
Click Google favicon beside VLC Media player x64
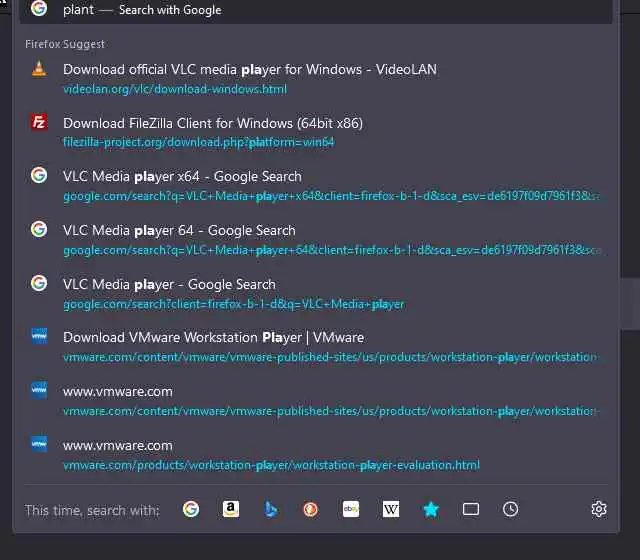tap(39, 176)
